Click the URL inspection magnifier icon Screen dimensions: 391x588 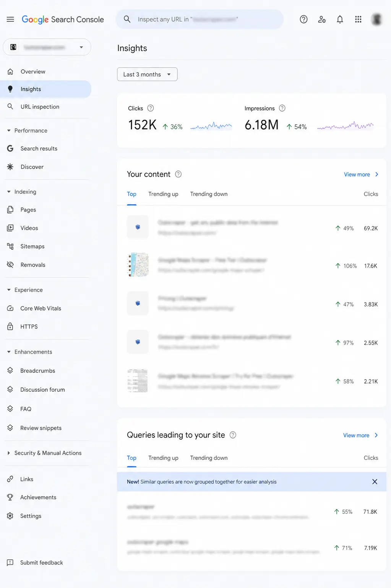(10, 106)
